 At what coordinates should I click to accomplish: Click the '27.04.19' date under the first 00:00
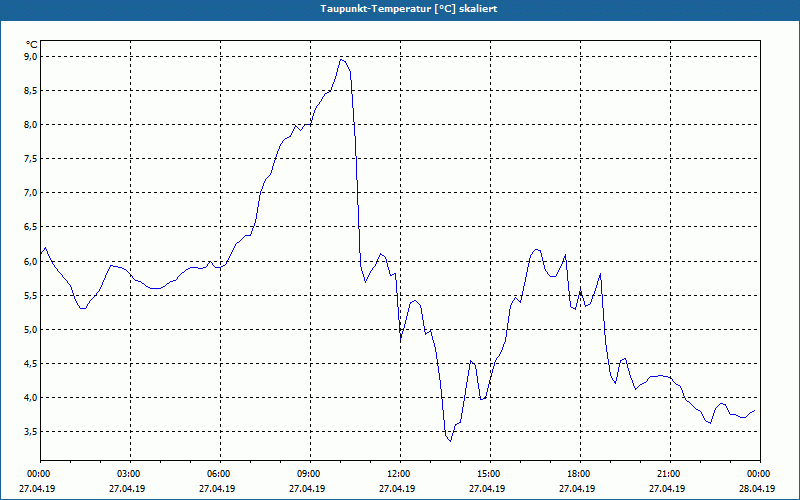click(x=37, y=488)
